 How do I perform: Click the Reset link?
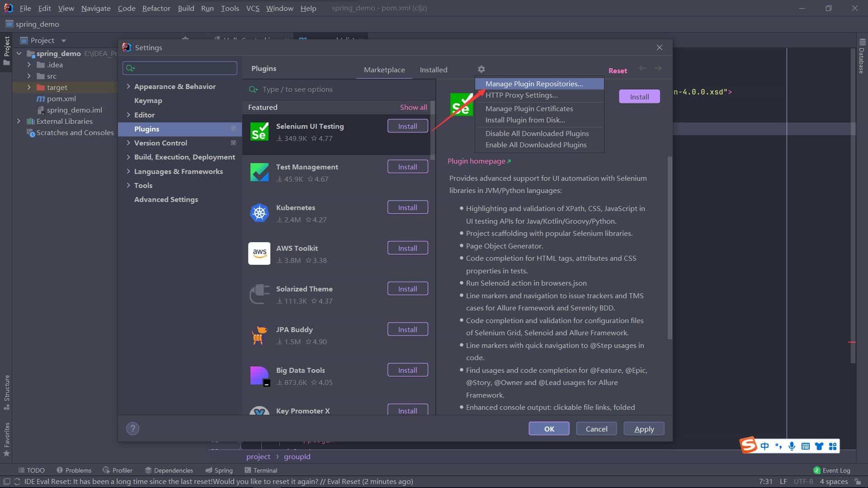click(x=618, y=70)
